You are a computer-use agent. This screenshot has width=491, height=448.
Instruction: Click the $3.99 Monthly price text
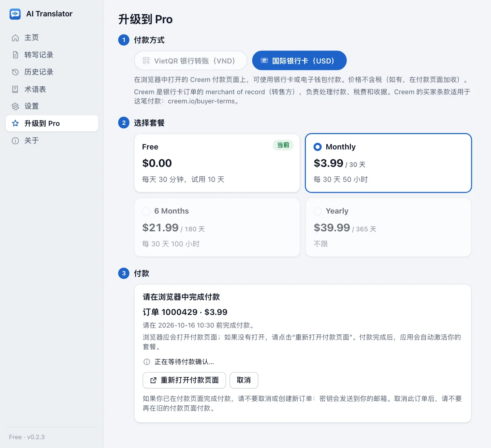[x=328, y=163]
